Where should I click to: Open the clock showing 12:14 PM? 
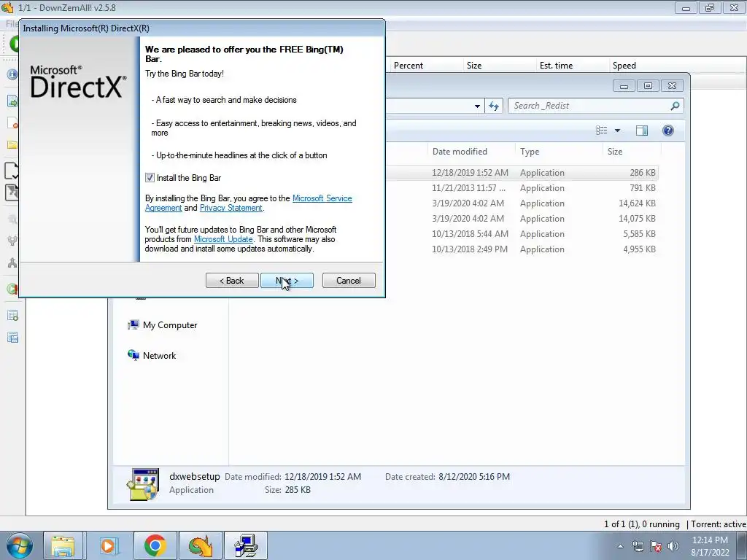[x=710, y=546]
